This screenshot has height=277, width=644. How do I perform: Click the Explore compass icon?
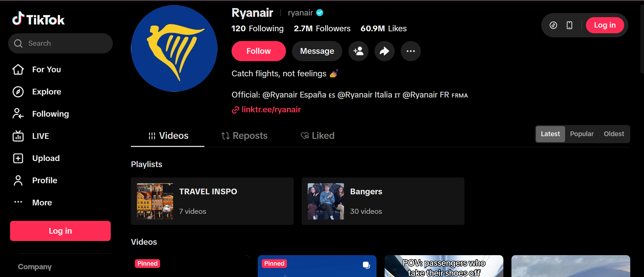(x=18, y=92)
